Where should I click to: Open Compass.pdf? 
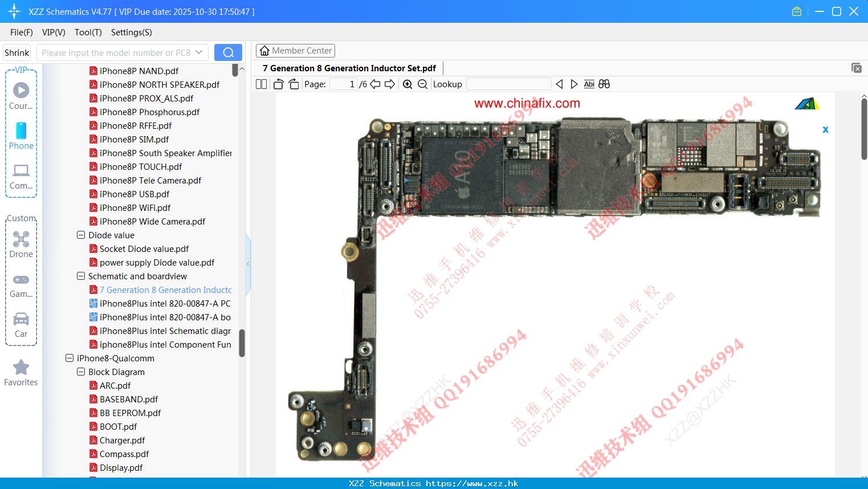(124, 454)
